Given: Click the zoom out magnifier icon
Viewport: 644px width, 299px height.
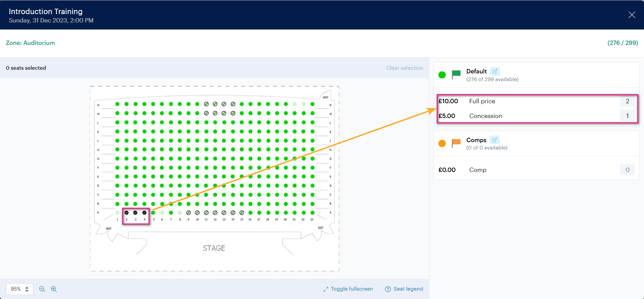Looking at the screenshot, I should [x=42, y=289].
